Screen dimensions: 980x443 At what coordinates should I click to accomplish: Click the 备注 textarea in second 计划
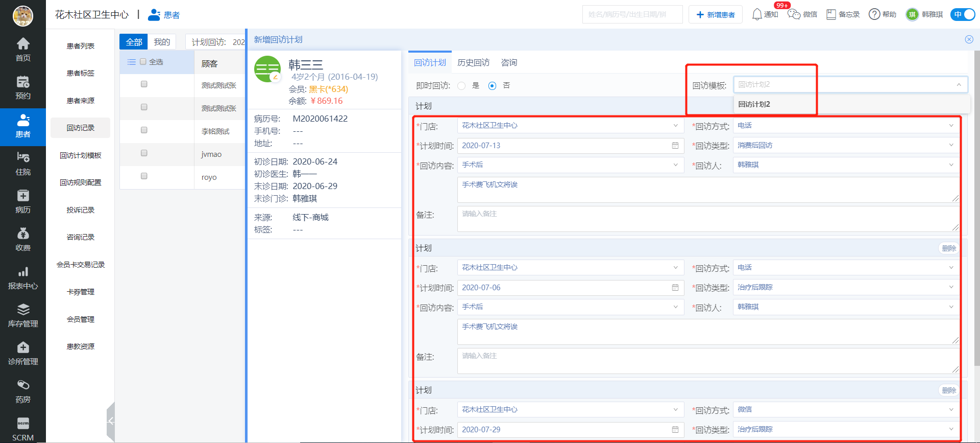click(708, 361)
